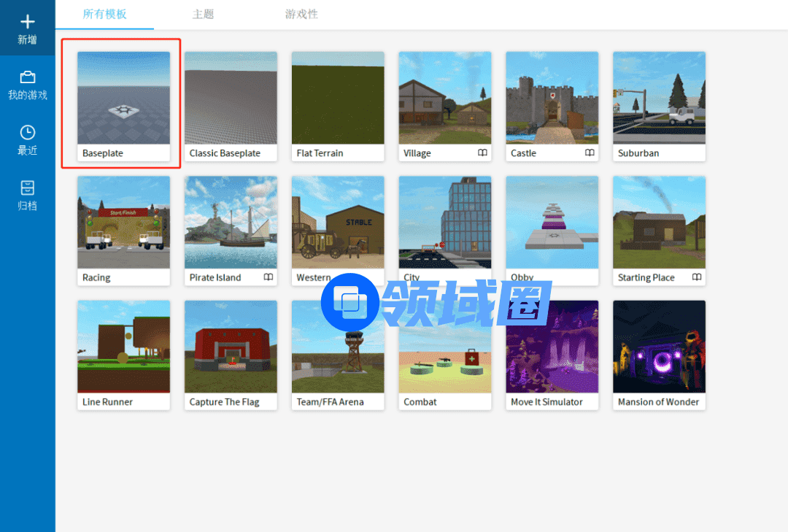Pick the Racing template thumbnail
The width and height of the screenshot is (788, 532).
(x=123, y=223)
